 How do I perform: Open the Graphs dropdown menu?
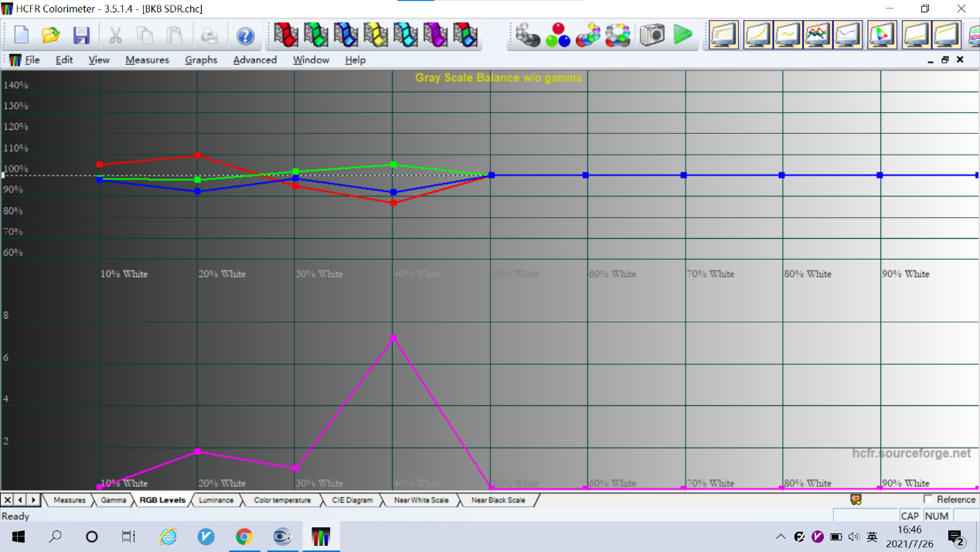click(x=201, y=60)
